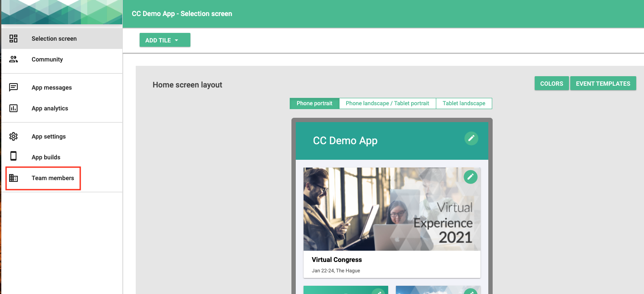Open Selection screen in the sidebar

[62, 39]
